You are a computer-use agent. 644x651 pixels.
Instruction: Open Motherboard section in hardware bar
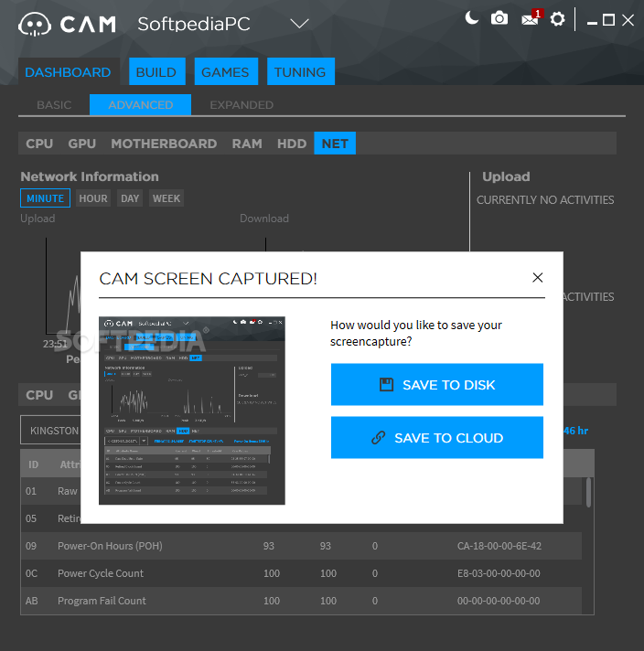(x=164, y=144)
